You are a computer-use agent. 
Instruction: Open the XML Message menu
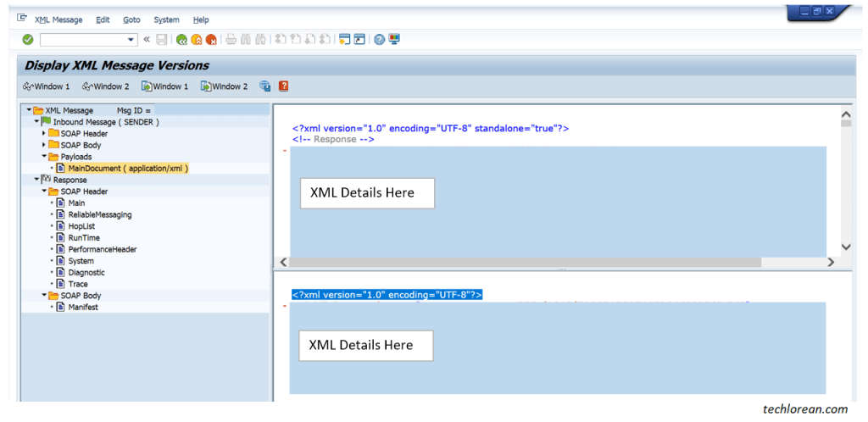(x=58, y=19)
